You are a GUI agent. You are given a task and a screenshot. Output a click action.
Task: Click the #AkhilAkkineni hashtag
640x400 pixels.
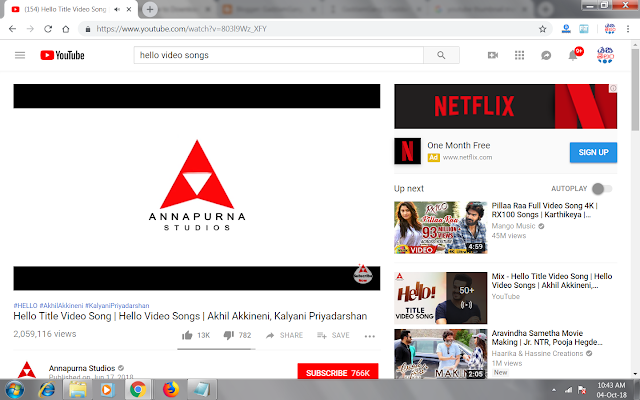pos(61,305)
